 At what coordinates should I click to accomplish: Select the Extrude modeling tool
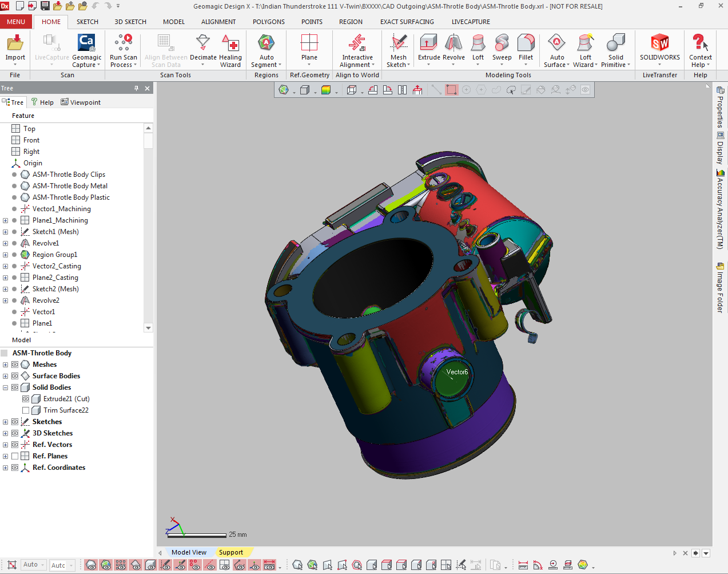tap(429, 47)
